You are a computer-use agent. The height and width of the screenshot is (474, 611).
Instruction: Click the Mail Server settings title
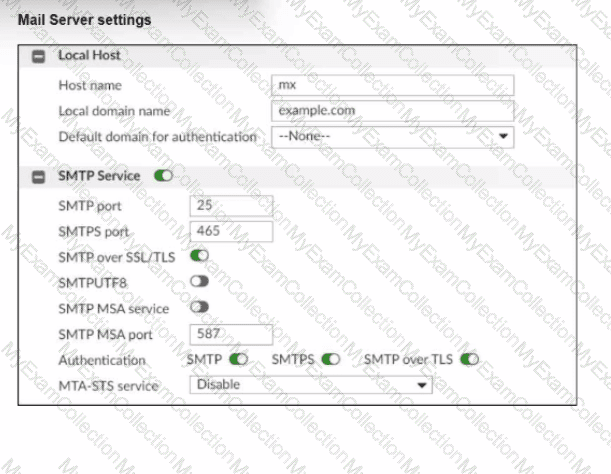[x=85, y=19]
